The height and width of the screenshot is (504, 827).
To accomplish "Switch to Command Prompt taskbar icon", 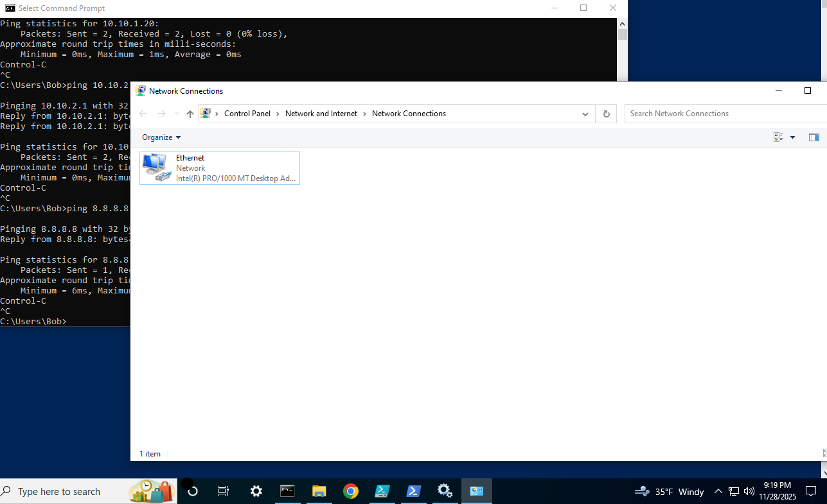I will point(287,491).
